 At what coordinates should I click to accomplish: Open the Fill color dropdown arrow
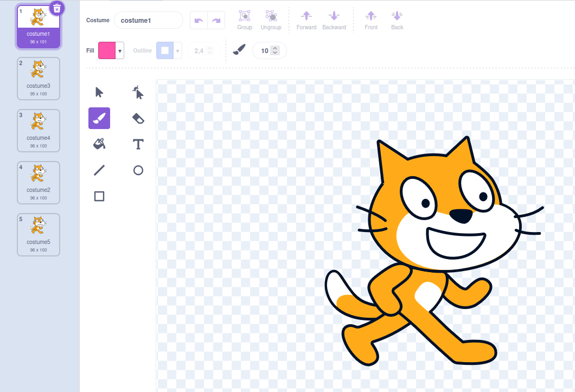(x=120, y=50)
